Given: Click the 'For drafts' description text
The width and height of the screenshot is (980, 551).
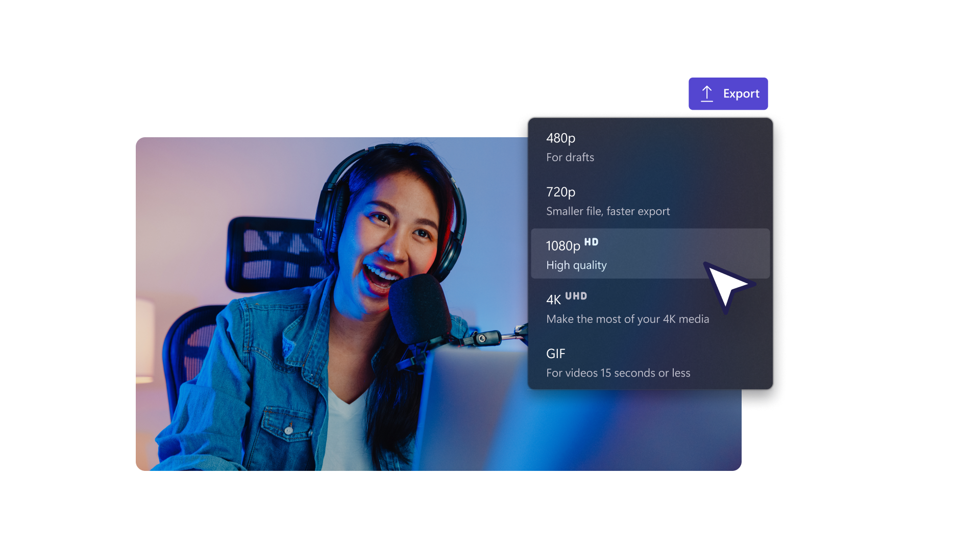Looking at the screenshot, I should 570,157.
